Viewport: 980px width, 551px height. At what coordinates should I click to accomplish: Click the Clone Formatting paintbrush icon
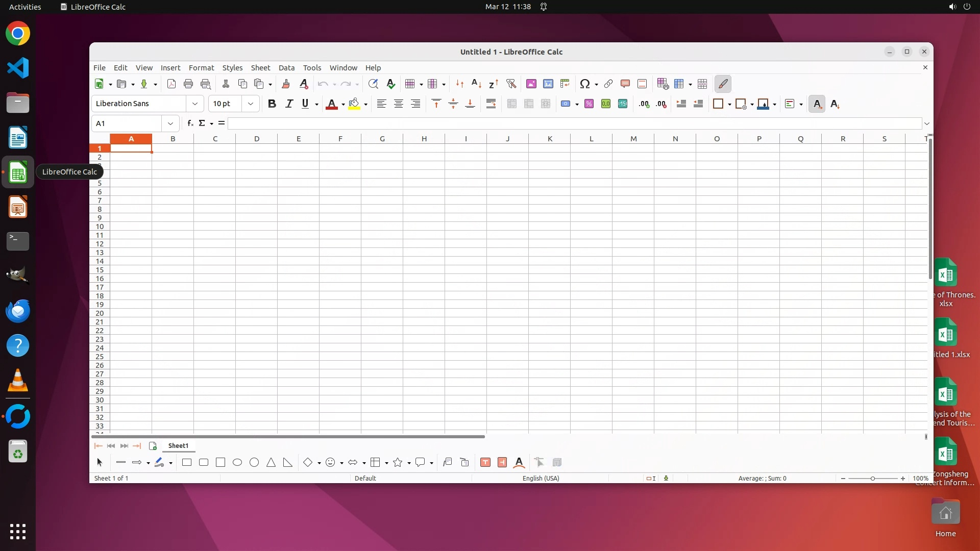286,84
